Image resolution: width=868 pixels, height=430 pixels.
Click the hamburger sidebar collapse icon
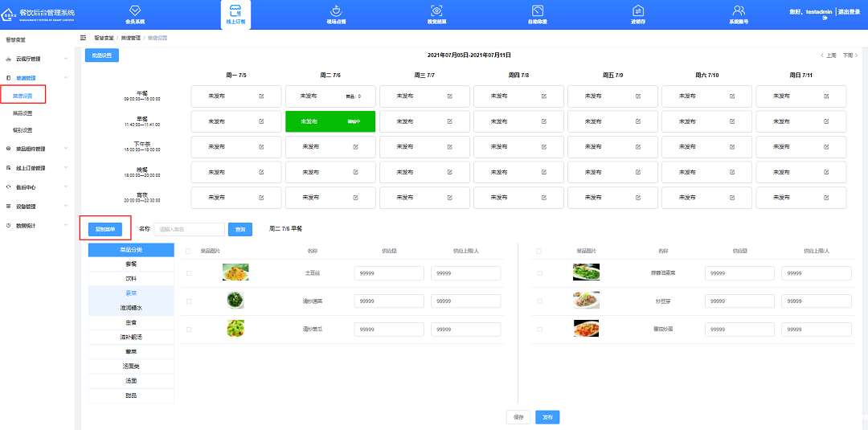coord(84,38)
